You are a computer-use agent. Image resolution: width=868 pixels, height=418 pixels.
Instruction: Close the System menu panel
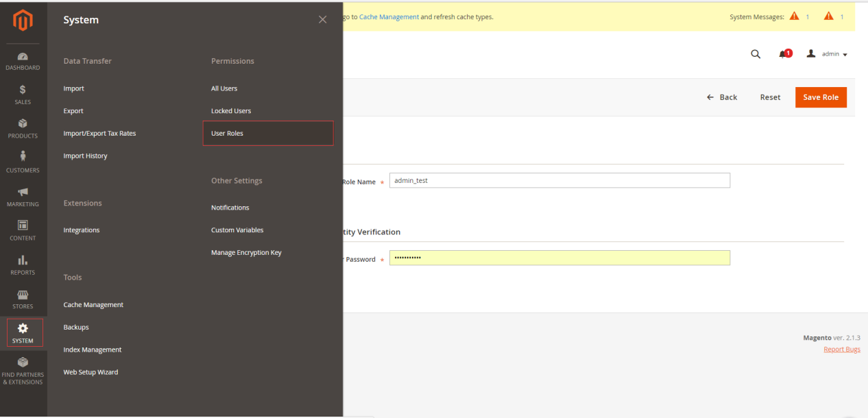coord(322,20)
